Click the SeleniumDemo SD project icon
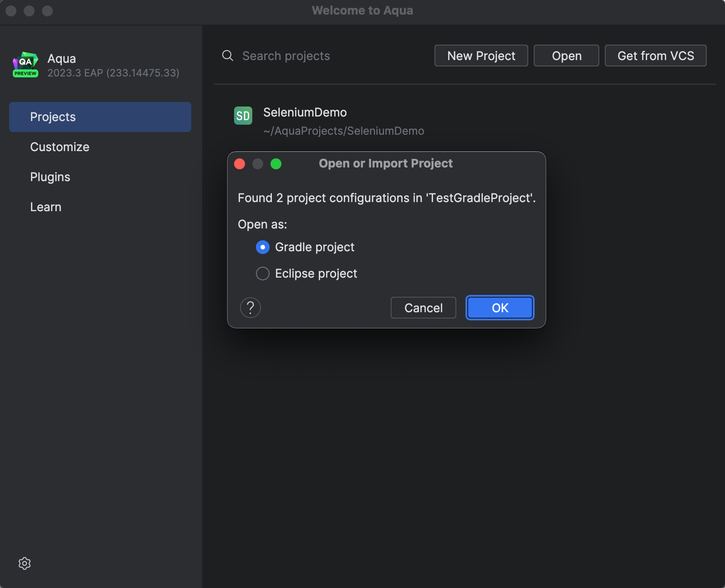 [243, 116]
